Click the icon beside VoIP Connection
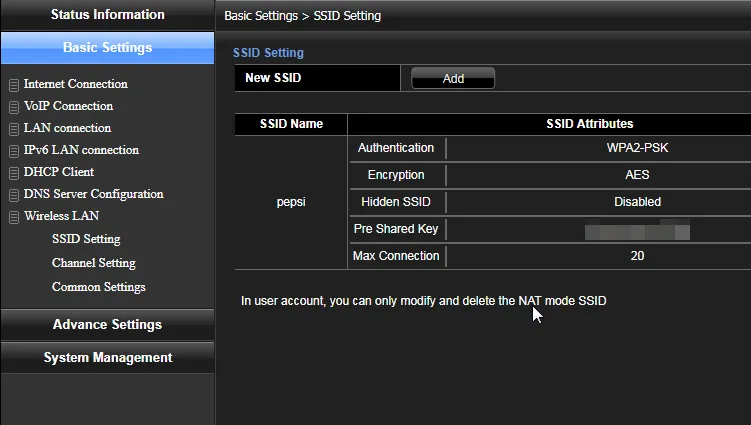751x425 pixels. click(14, 107)
